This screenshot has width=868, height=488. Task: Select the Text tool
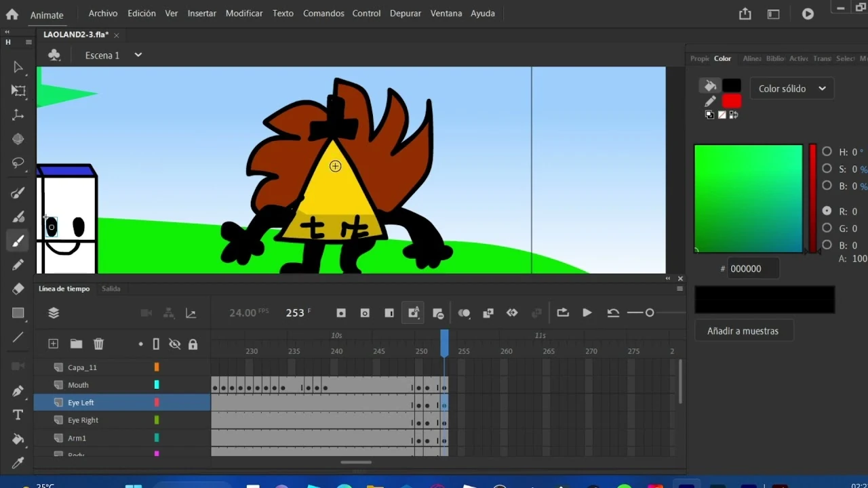[x=18, y=415]
